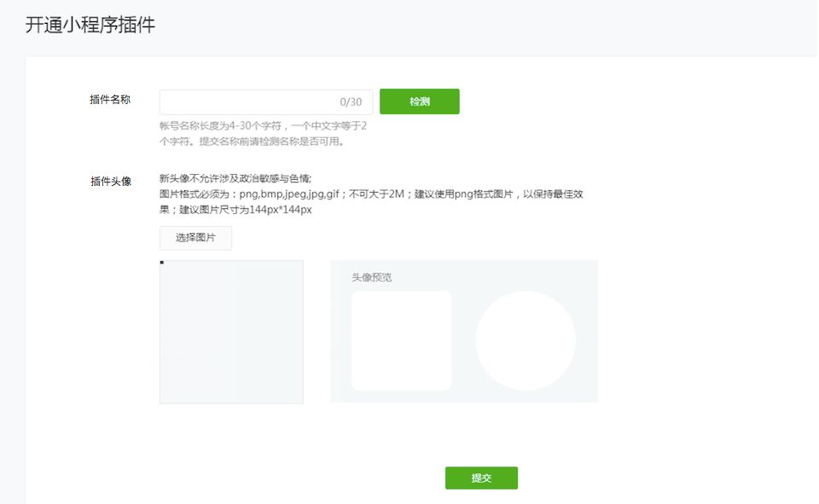Click the gray avatar preview panel background

point(463,396)
